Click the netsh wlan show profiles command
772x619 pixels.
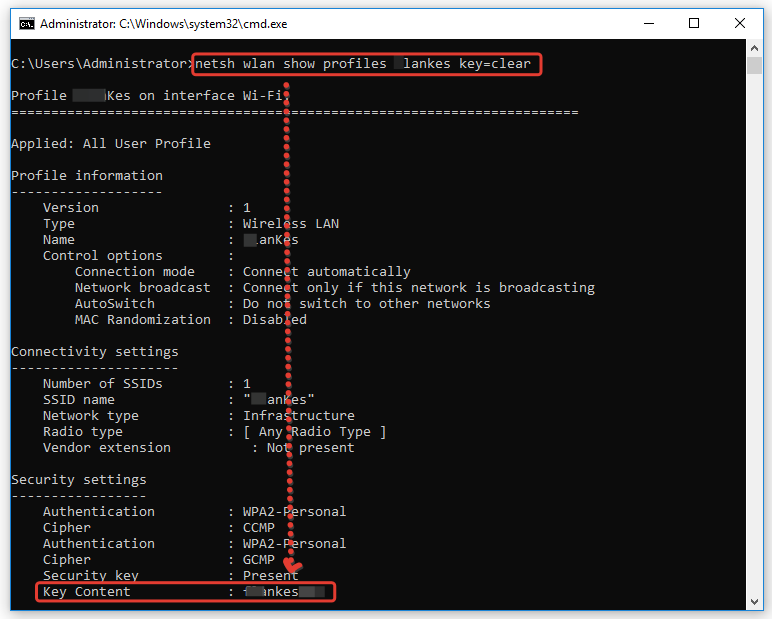coord(367,64)
